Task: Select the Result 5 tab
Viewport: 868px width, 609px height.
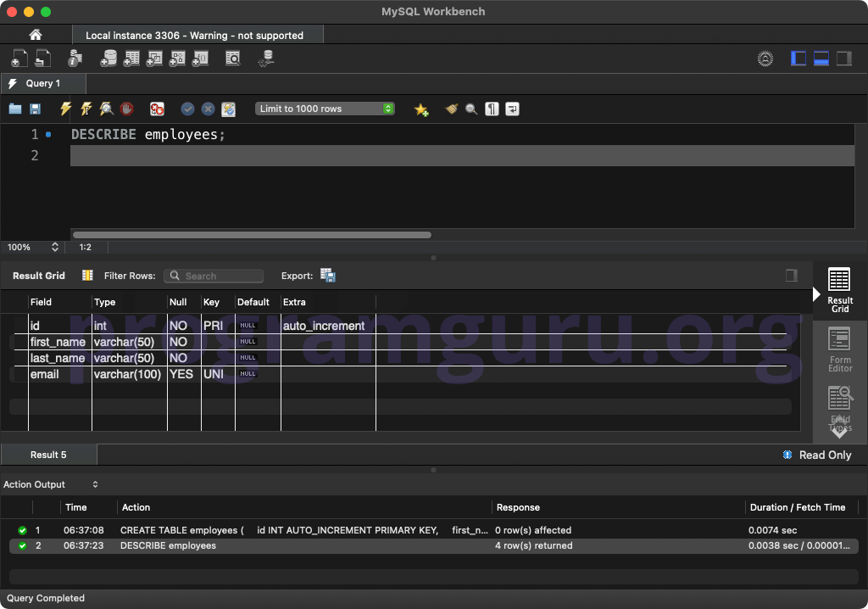Action: click(48, 455)
